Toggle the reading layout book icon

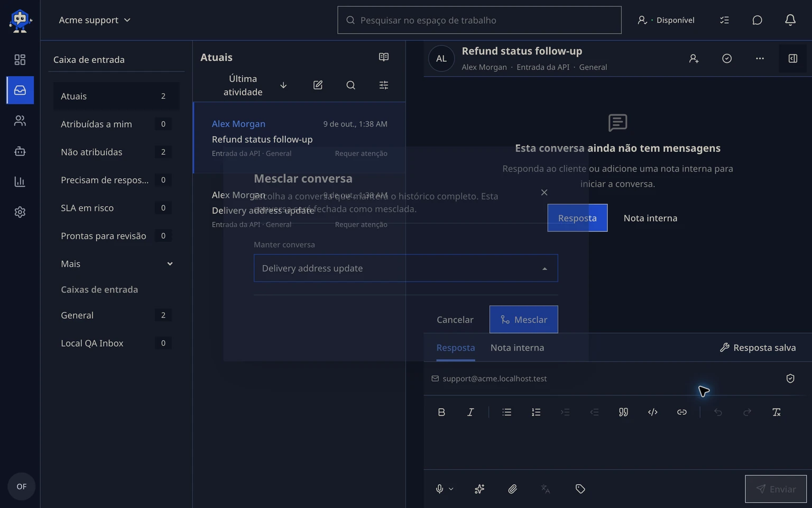pyautogui.click(x=384, y=57)
